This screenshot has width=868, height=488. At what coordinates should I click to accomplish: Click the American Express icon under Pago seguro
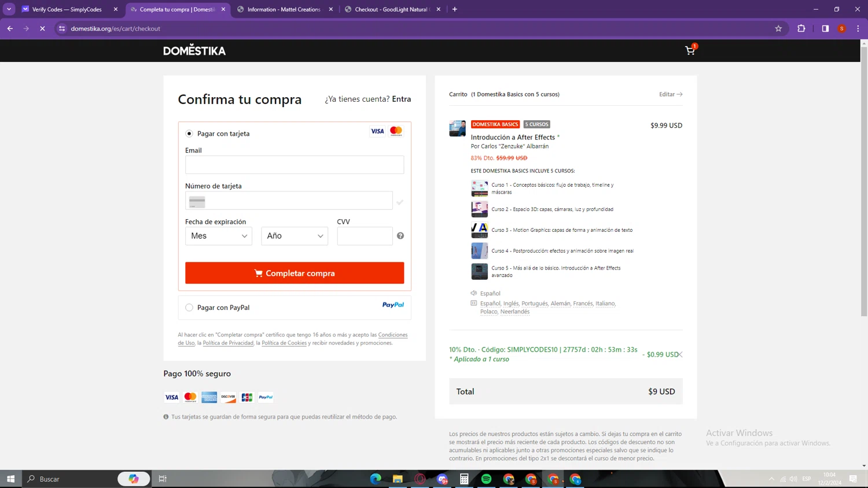pos(209,397)
